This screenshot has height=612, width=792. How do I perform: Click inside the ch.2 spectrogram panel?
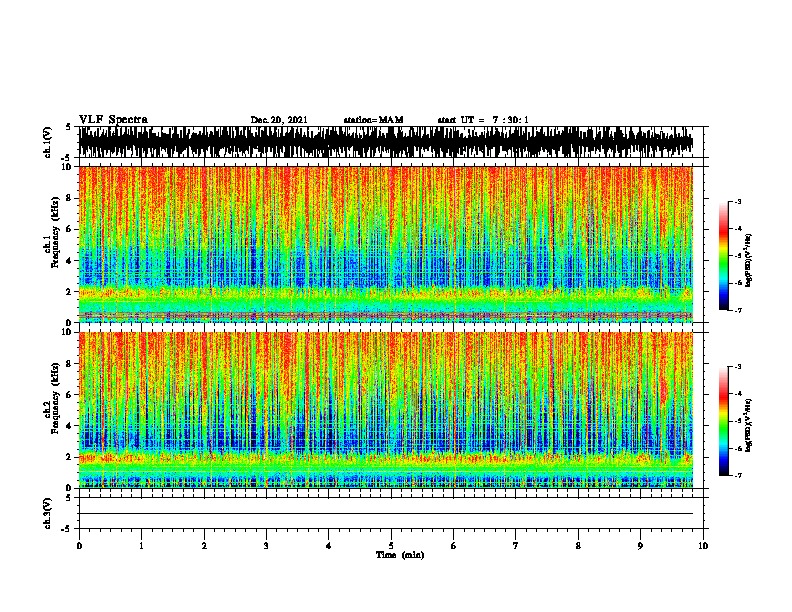[x=386, y=410]
